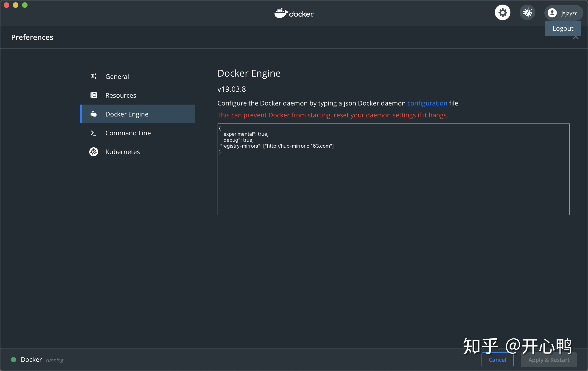Click the Docker whale logo in title bar

click(294, 13)
